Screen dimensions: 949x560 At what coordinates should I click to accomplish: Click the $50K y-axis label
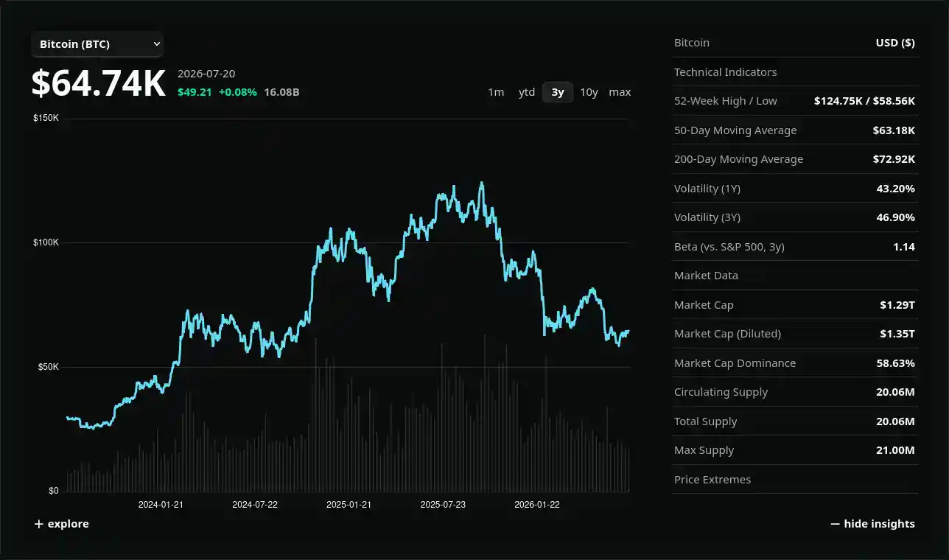[48, 367]
